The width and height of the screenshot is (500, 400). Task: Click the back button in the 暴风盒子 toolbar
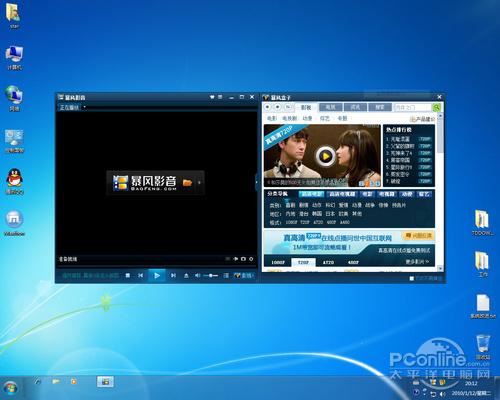tap(268, 107)
